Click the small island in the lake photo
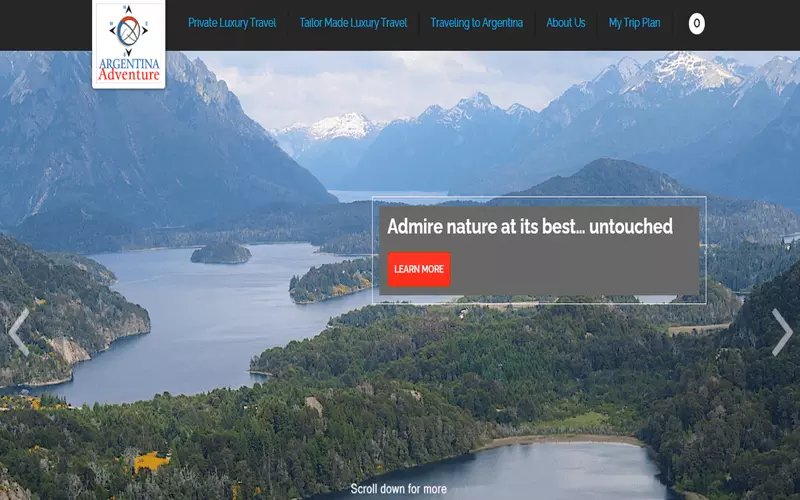The height and width of the screenshot is (500, 800). pos(220,253)
